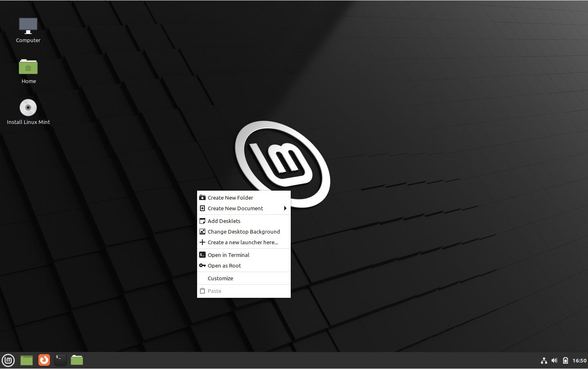
Task: Select the Computer desktop icon
Action: tap(28, 26)
